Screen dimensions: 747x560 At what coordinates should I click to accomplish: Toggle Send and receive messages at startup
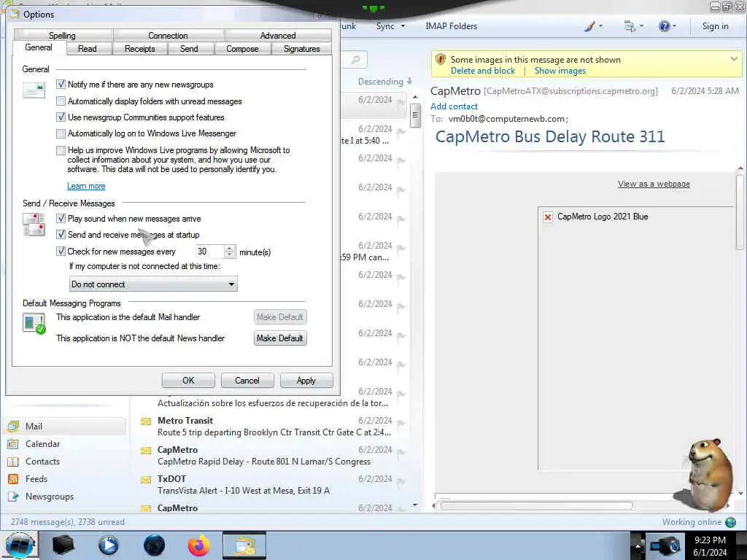(x=61, y=235)
